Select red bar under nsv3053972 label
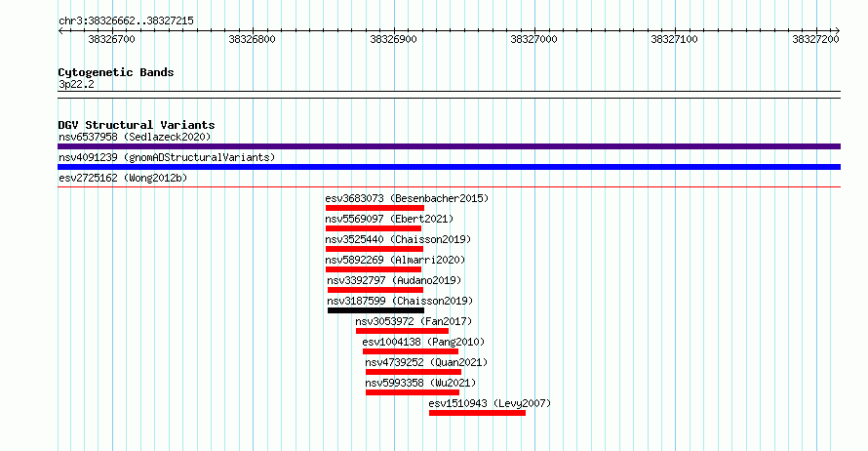Screen dimensions: 868x451 [403, 331]
